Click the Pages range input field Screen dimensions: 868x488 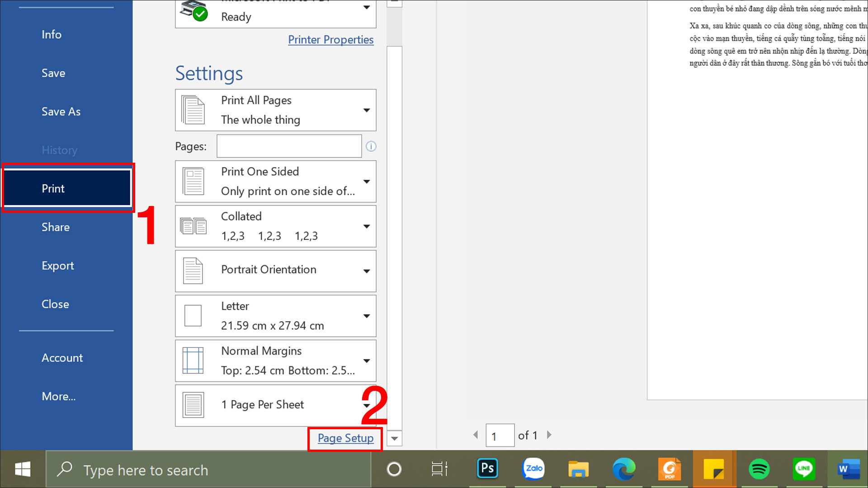(x=289, y=146)
